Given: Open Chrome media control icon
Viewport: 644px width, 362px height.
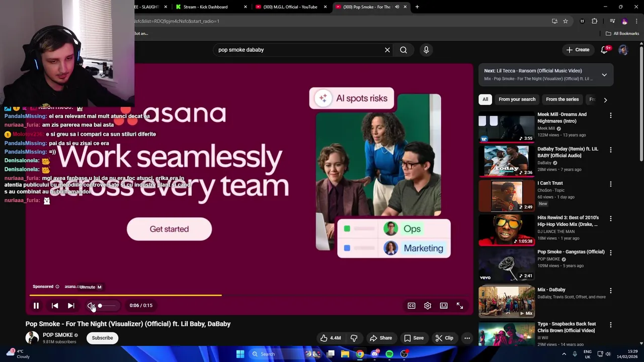Looking at the screenshot, I should (x=612, y=21).
